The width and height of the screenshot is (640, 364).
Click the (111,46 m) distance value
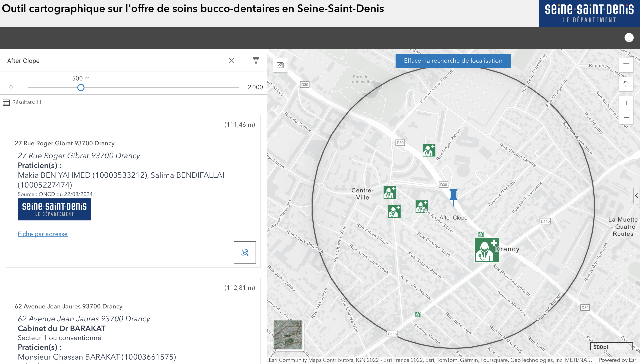click(240, 124)
